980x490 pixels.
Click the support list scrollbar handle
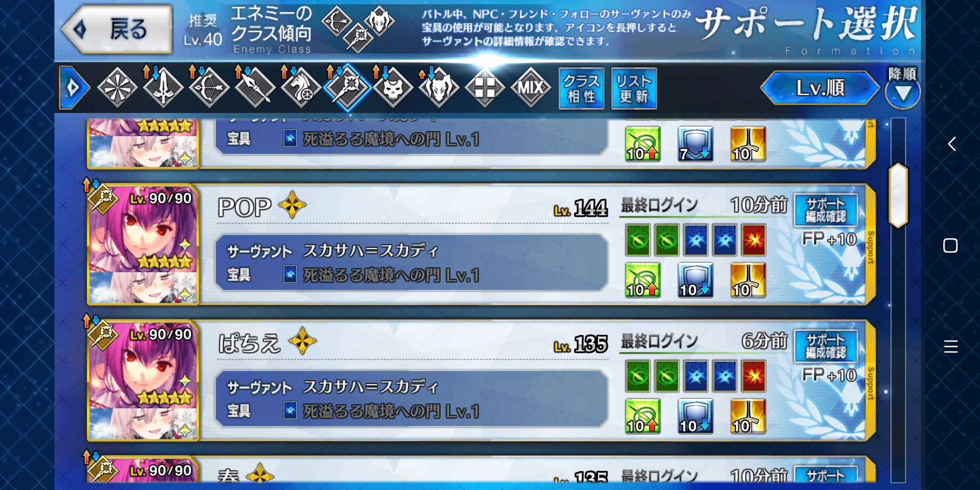(x=898, y=195)
